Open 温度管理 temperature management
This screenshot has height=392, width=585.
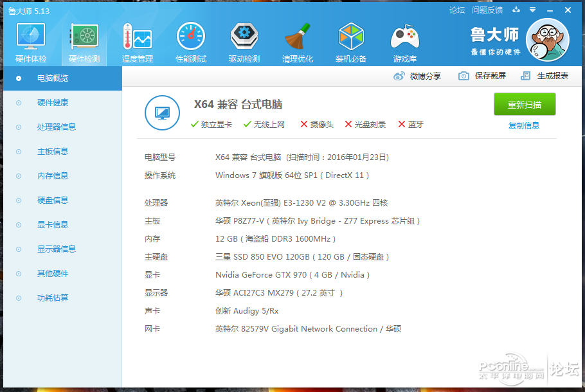click(x=138, y=42)
